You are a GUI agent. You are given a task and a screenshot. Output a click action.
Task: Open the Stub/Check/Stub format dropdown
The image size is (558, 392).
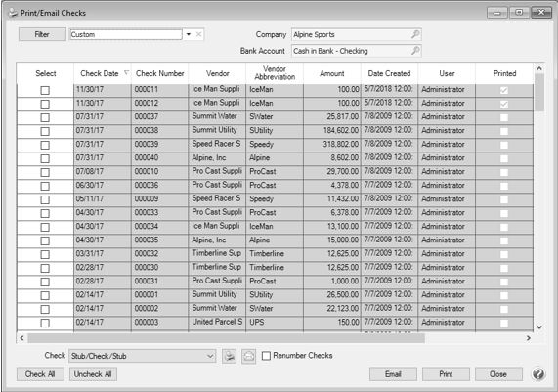point(143,356)
